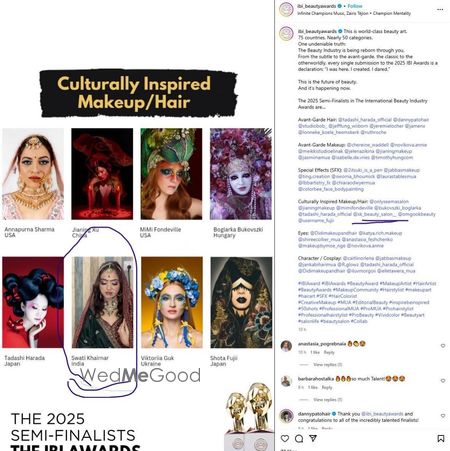Open ibi_beautyawards profile picture in header

(x=286, y=9)
